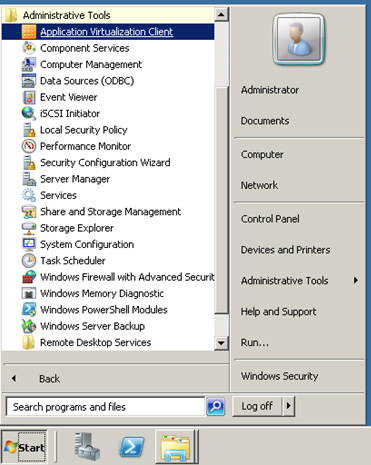Open the Application Virtualization Client icon
Screen dimensions: 371x465
click(x=29, y=32)
